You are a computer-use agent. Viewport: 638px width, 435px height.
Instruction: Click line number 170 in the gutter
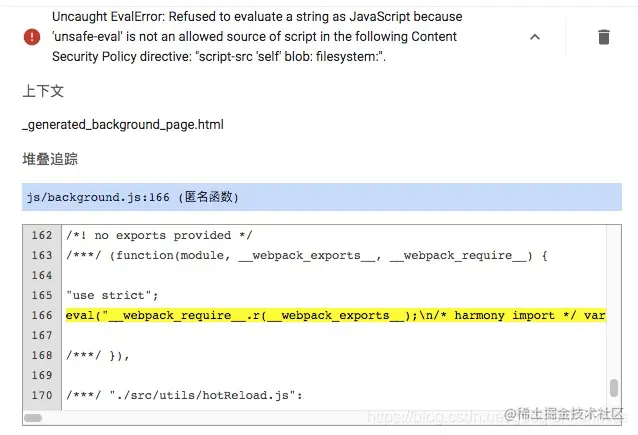click(41, 395)
